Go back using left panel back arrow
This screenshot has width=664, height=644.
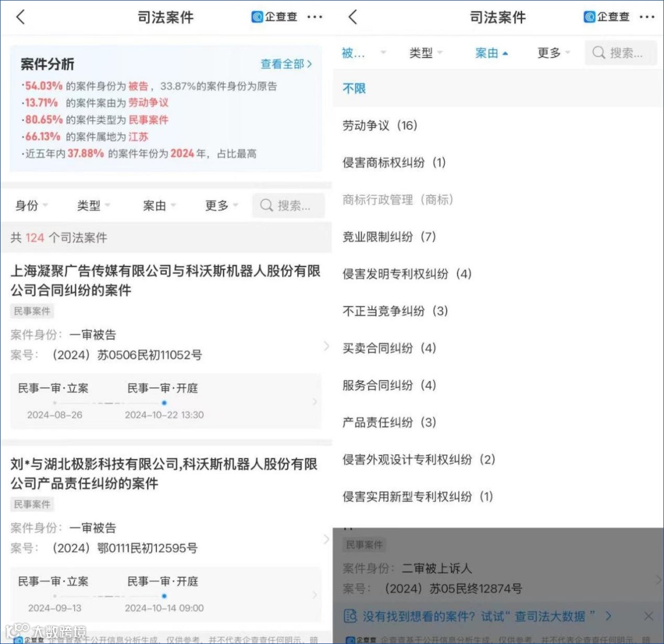(x=20, y=17)
